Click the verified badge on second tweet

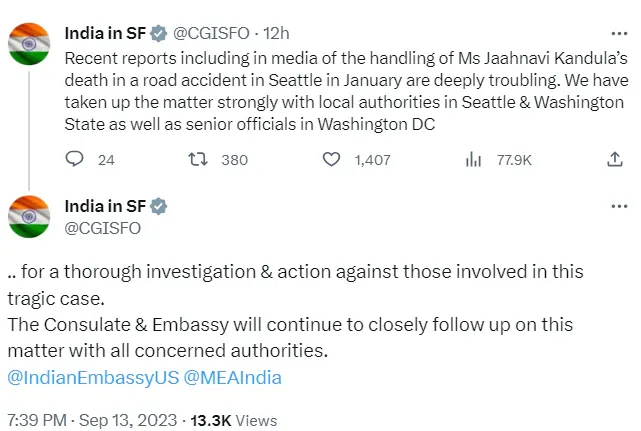tap(159, 207)
